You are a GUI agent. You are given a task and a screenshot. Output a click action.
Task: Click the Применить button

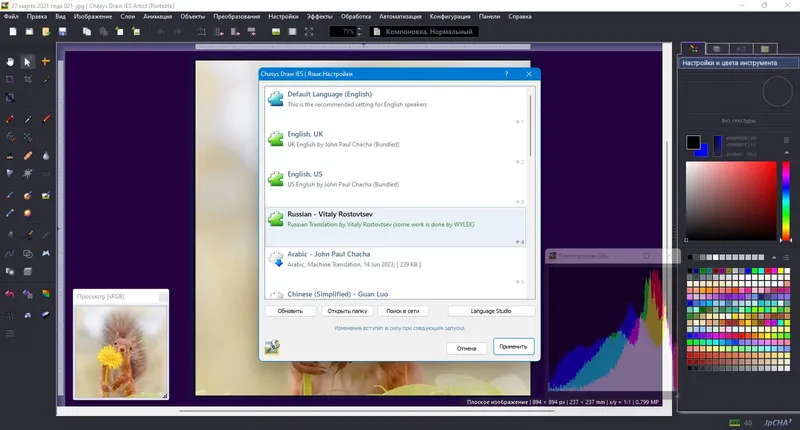pos(513,347)
